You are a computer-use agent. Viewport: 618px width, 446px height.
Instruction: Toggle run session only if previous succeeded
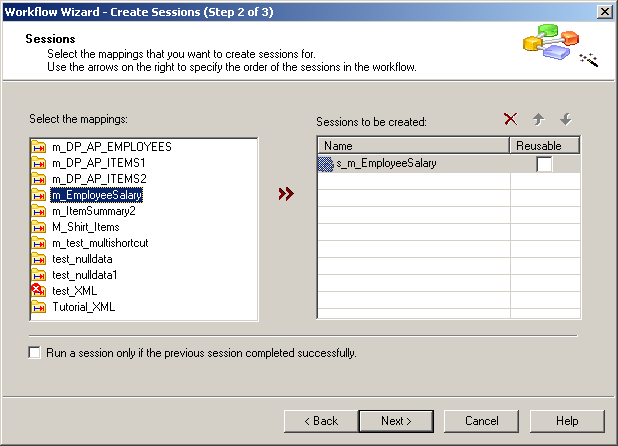click(x=36, y=353)
